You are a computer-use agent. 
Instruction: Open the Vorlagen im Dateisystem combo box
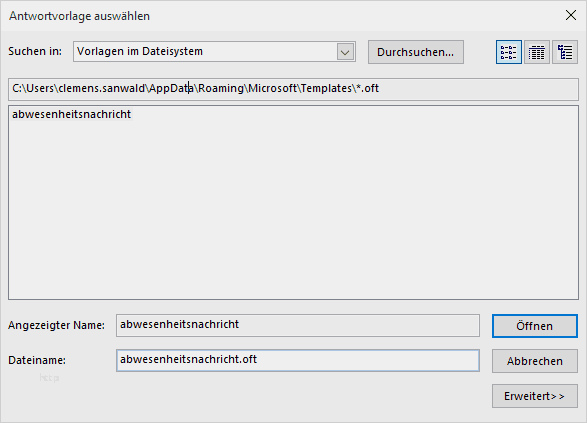tap(214, 52)
